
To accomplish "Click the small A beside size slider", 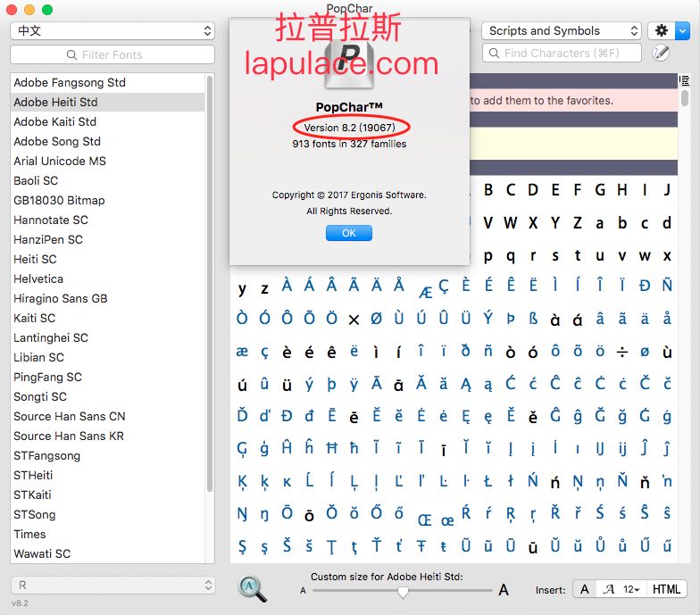I will click(304, 591).
